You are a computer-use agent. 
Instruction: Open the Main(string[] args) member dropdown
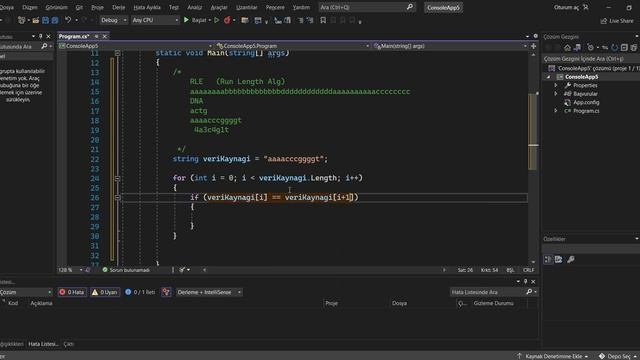click(x=450, y=46)
